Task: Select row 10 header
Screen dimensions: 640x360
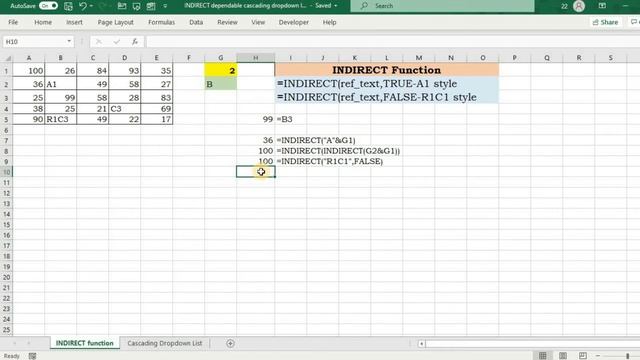Action: [x=6, y=172]
